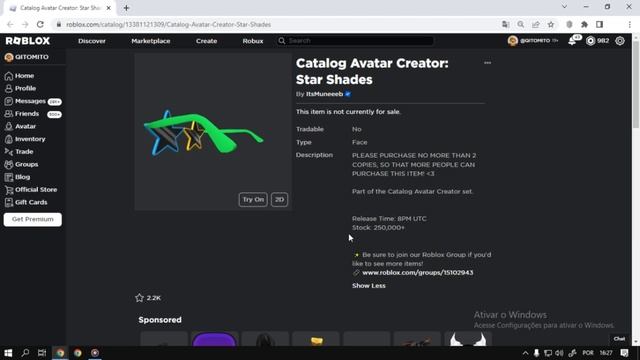Open Friends in the sidebar

pos(27,114)
